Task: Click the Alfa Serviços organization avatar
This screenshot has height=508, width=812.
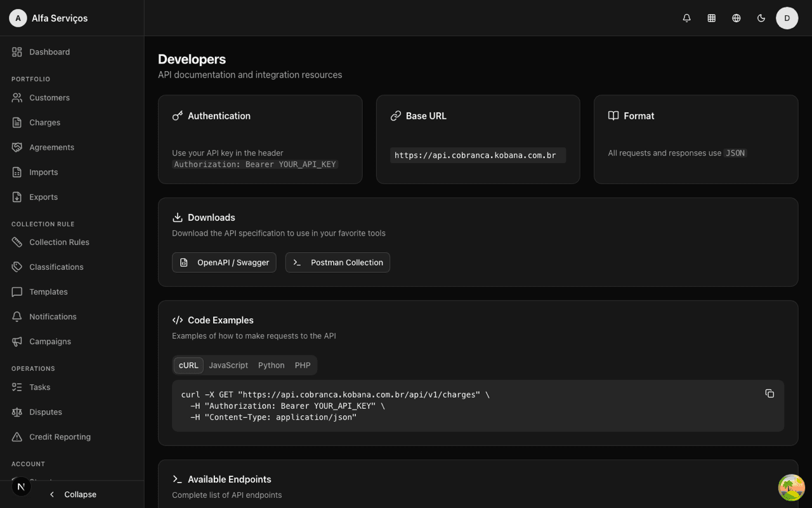Action: [x=18, y=18]
